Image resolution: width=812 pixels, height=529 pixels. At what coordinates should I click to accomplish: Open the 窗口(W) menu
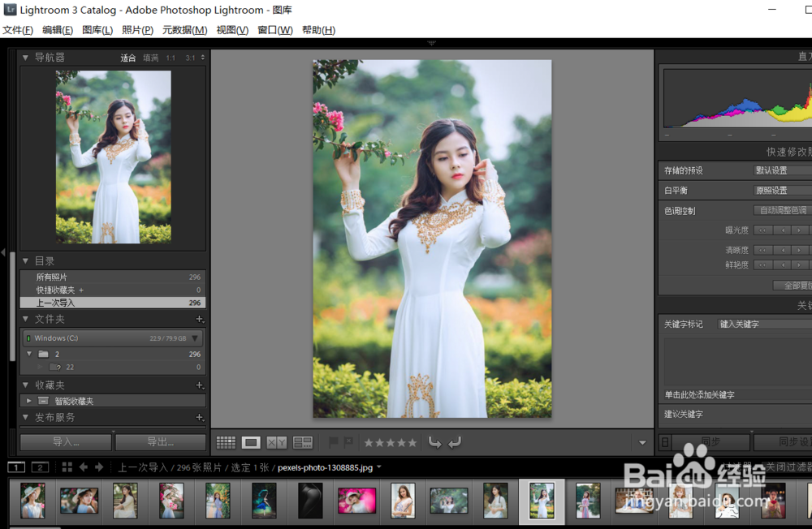275,30
